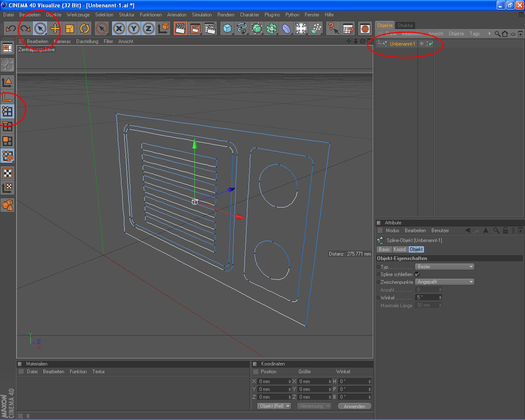Open the Objekt (Rel) coordinate dropdown

[274, 406]
